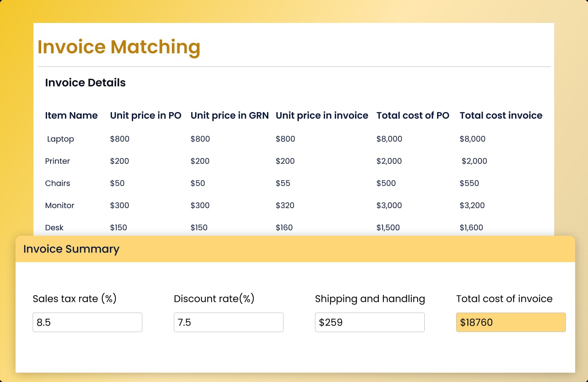The image size is (588, 382).
Task: Click the Monitor invoice unit price $320
Action: [285, 205]
